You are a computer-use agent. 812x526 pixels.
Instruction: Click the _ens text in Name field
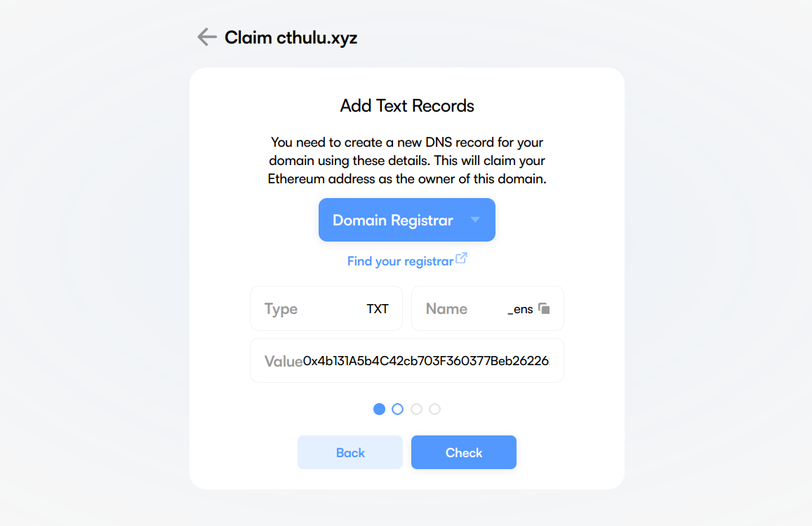[x=520, y=309]
